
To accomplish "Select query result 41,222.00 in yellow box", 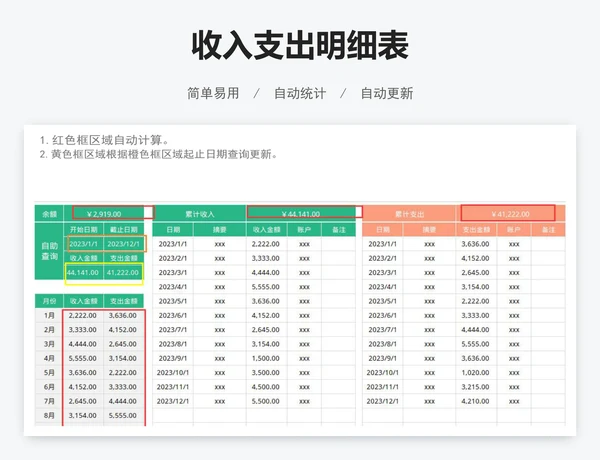I will tap(122, 272).
